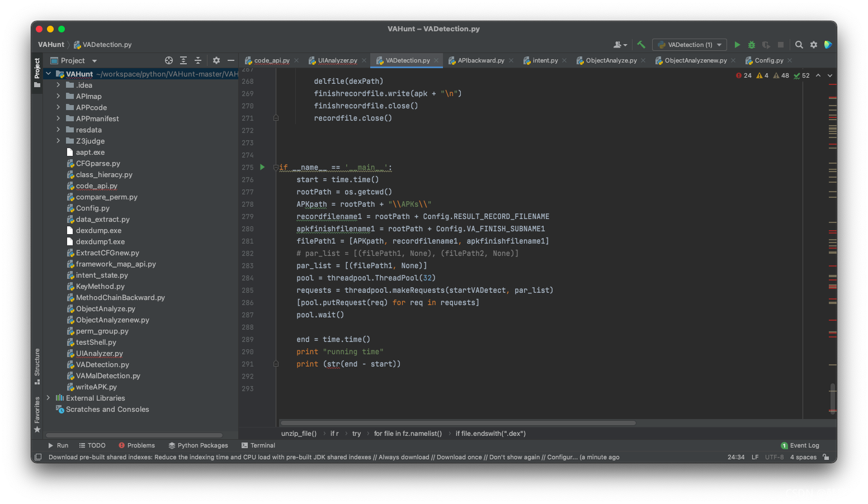Run the VADetection configuration with green play icon
Screen dimensions: 868x504
click(737, 44)
